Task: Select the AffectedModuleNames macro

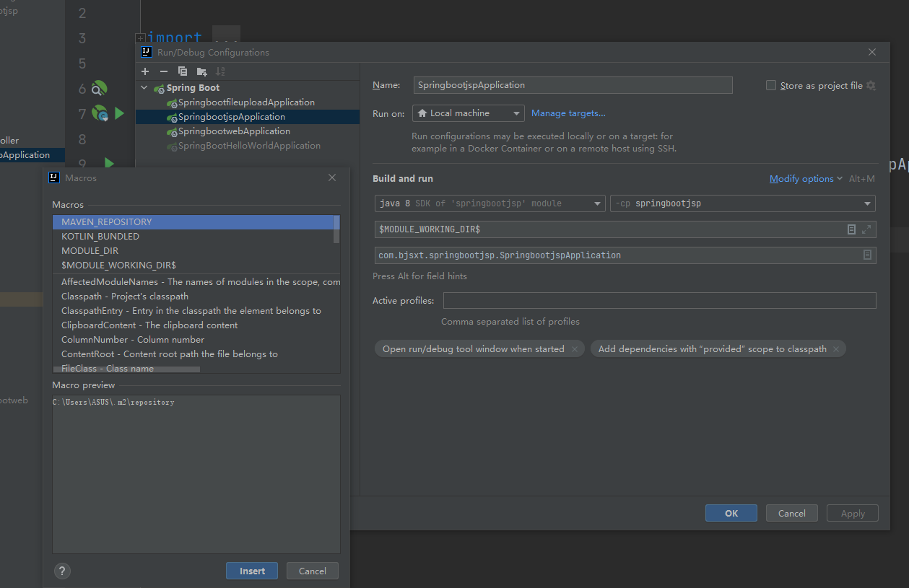Action: 196,282
